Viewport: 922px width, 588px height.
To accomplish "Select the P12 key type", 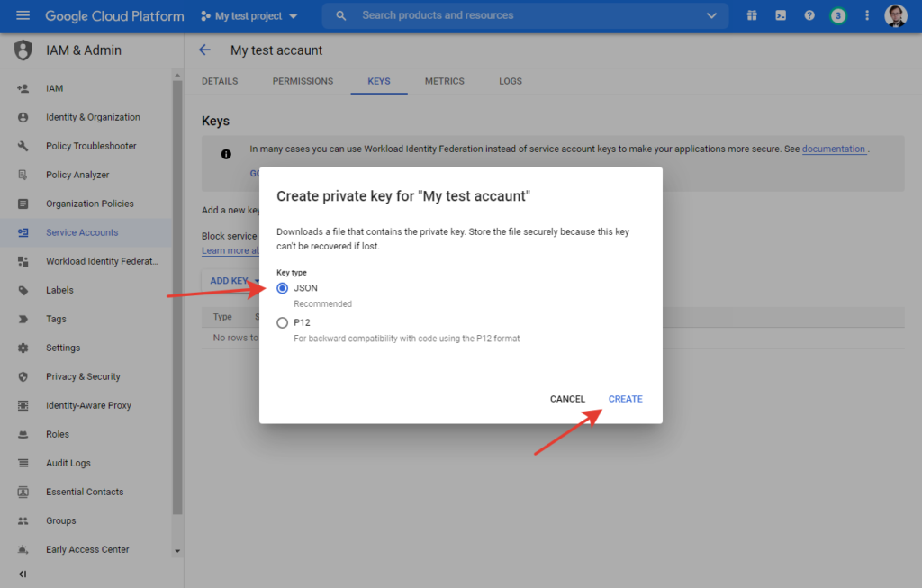I will pyautogui.click(x=283, y=322).
